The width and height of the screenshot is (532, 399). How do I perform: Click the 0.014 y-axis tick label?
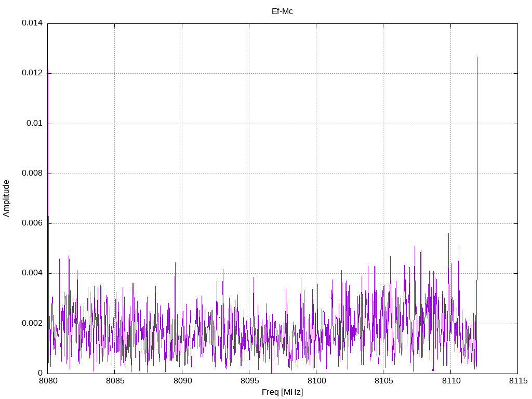tap(32, 23)
